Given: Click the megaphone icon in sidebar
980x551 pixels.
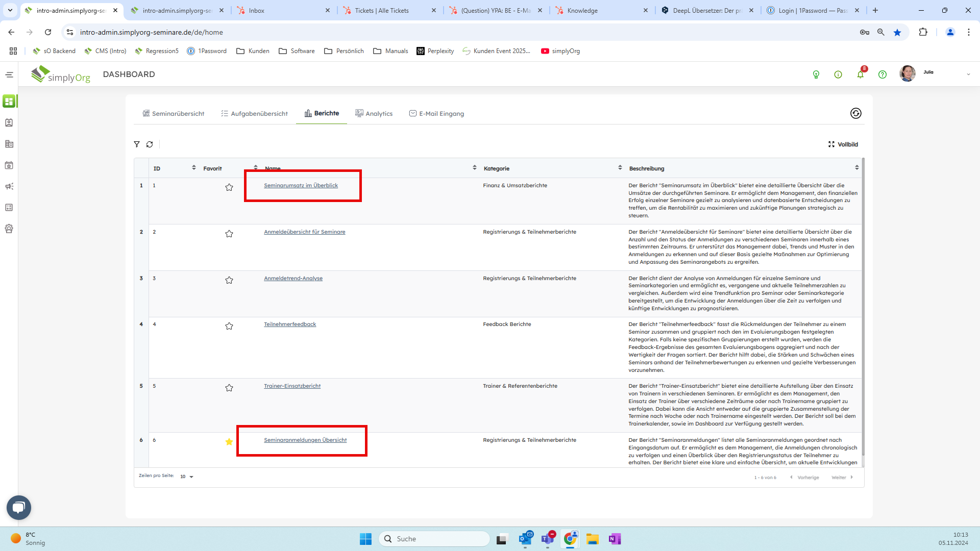Looking at the screenshot, I should point(9,186).
